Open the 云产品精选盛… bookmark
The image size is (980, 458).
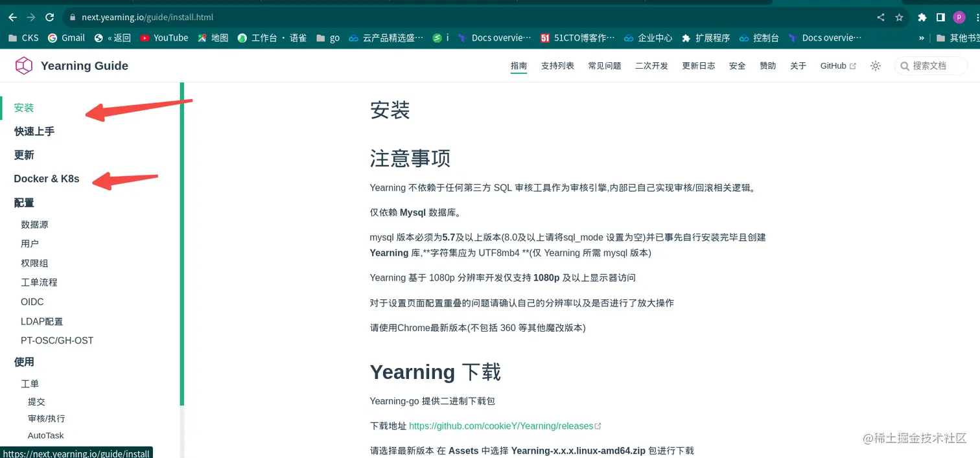click(386, 38)
